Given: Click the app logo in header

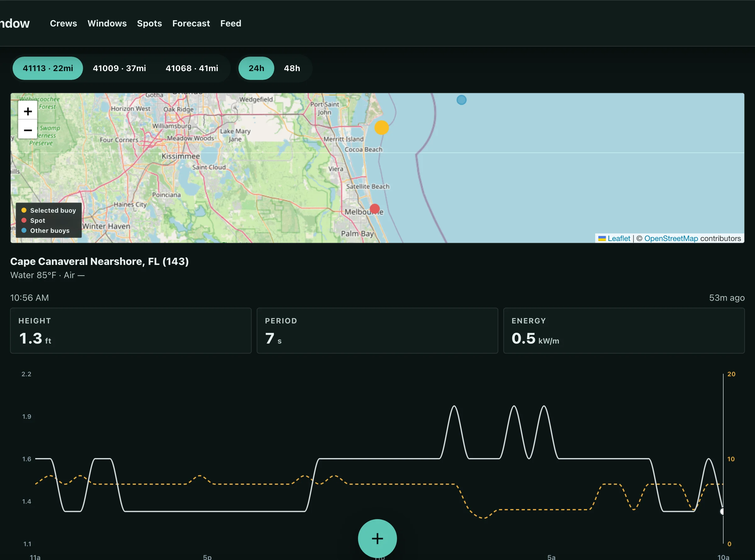Looking at the screenshot, I should [15, 23].
